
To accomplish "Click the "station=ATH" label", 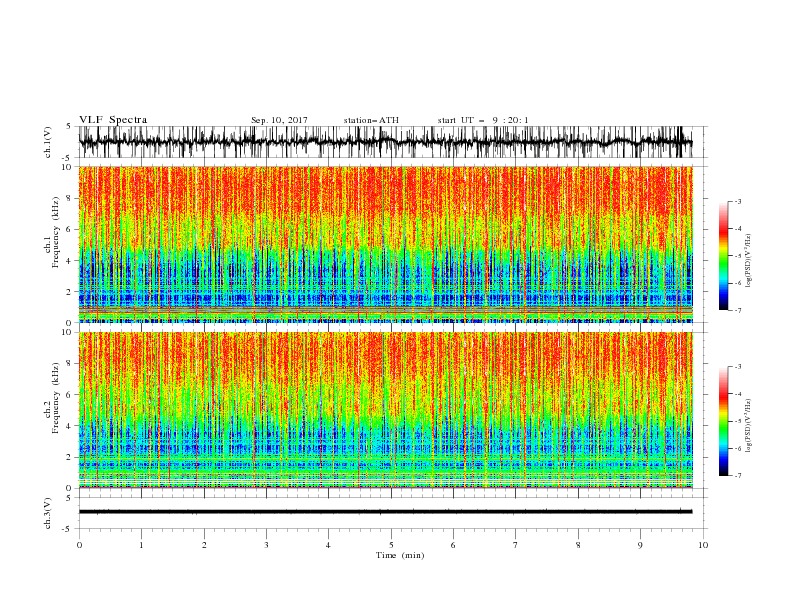I will (371, 120).
